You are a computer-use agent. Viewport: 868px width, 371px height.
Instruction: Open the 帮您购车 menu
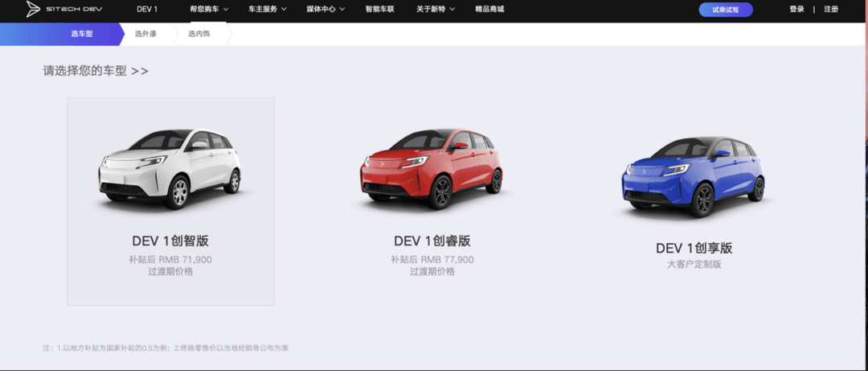pyautogui.click(x=204, y=10)
